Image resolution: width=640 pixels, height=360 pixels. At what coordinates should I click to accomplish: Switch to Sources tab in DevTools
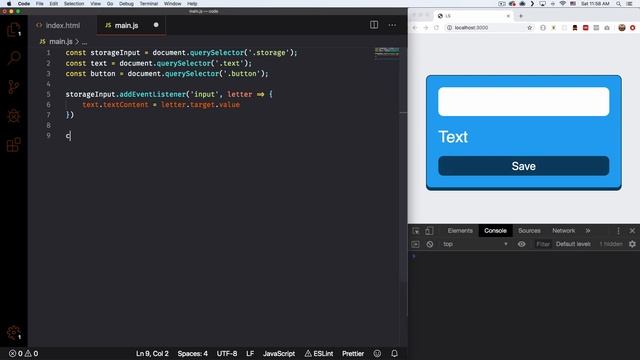coord(529,231)
